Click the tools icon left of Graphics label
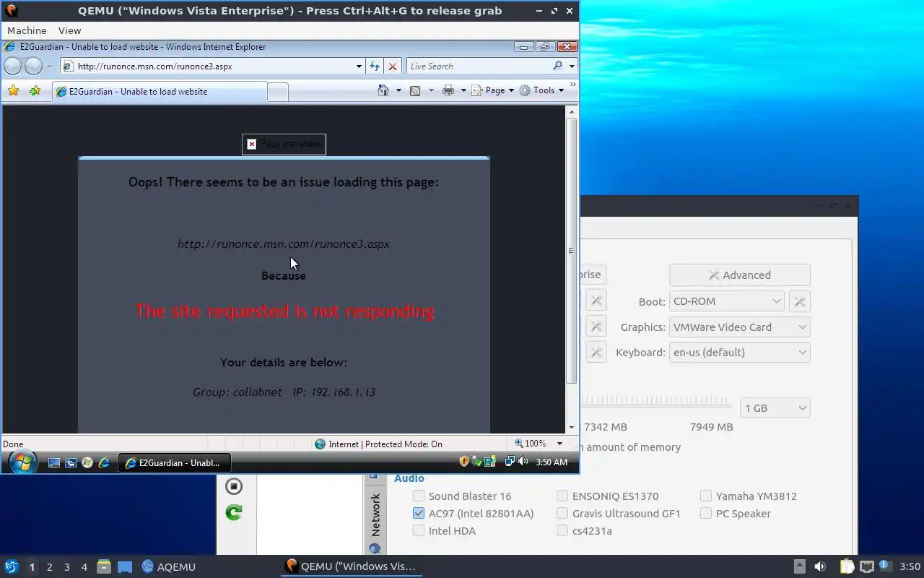 tap(596, 327)
